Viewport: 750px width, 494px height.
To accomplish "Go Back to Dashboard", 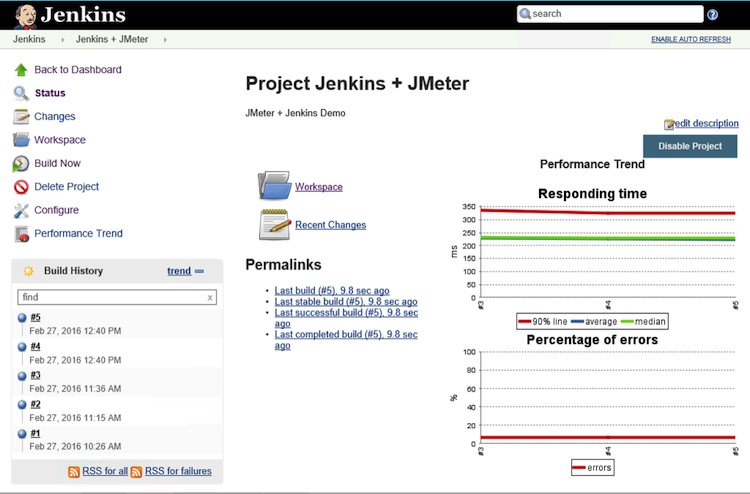I will click(78, 70).
